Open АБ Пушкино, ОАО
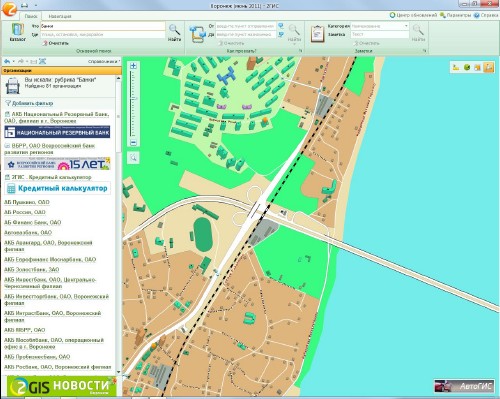 tap(27, 202)
